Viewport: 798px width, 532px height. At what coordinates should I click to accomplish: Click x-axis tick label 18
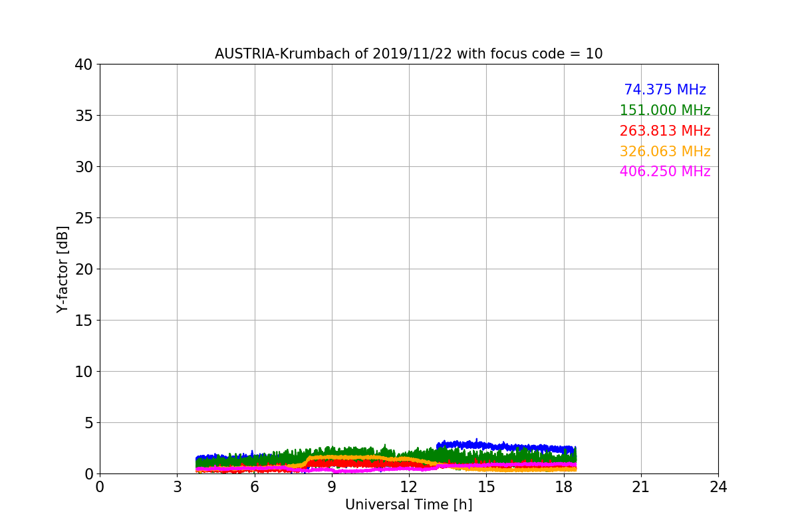pyautogui.click(x=564, y=487)
